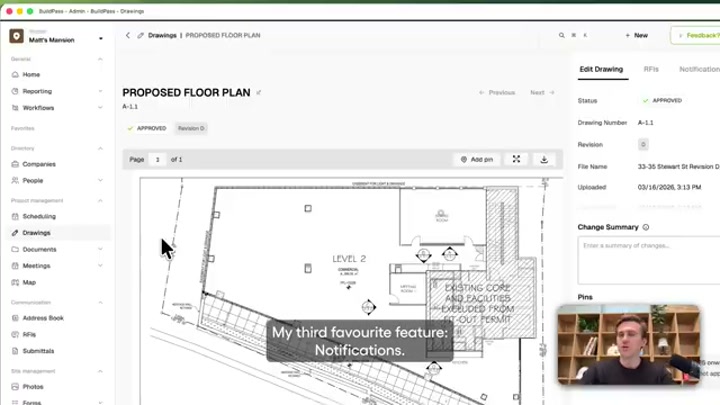Open Documents section
Screen dimensions: 720x405
(x=39, y=249)
